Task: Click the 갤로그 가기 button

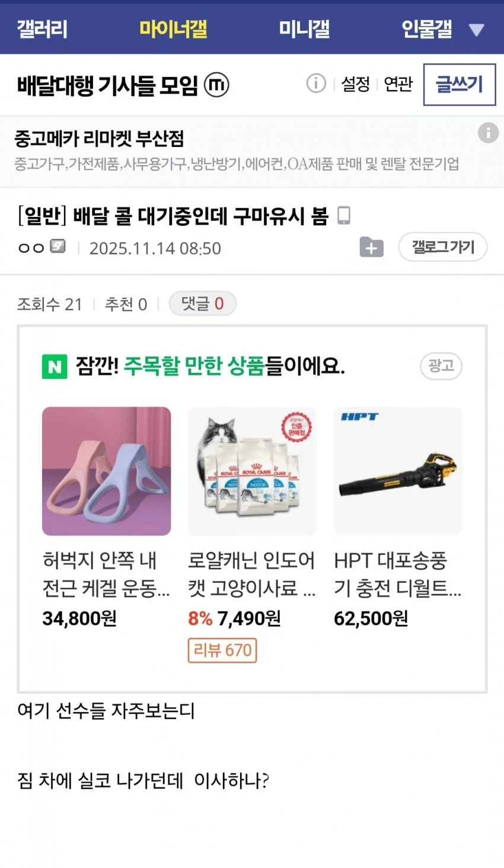Action: pos(442,247)
